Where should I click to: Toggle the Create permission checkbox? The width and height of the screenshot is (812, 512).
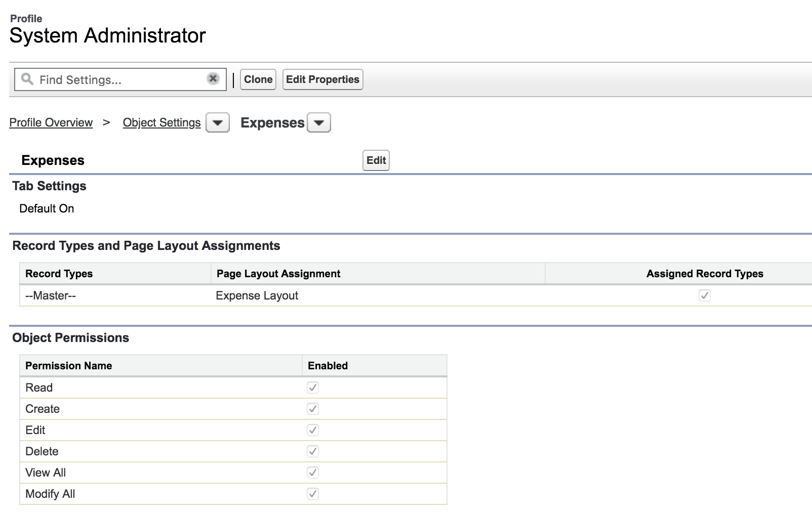tap(313, 409)
